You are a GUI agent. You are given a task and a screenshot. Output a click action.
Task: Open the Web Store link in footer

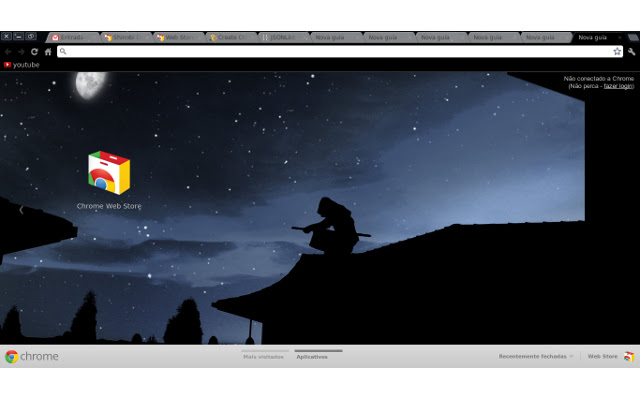(602, 356)
